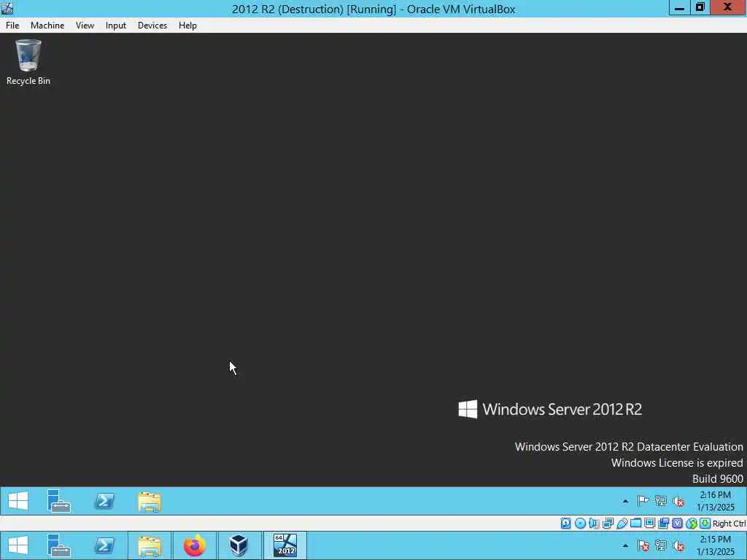Open the Machine menu
Image resolution: width=747 pixels, height=560 pixels.
[47, 26]
